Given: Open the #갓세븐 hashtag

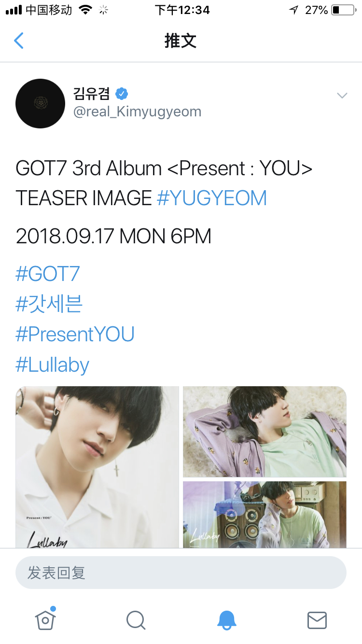Looking at the screenshot, I should tap(49, 304).
